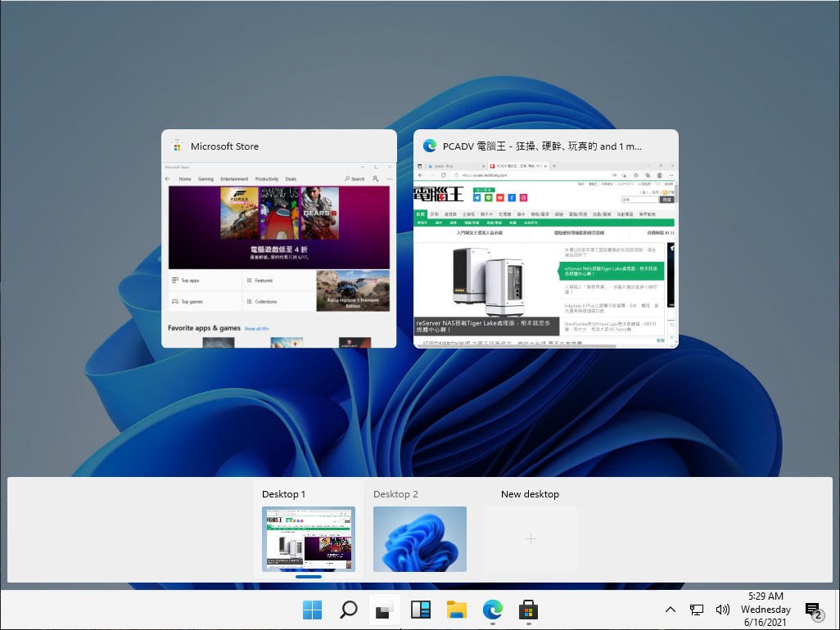Click Edge logo in PCADV preview header
The width and height of the screenshot is (840, 630).
click(x=429, y=146)
